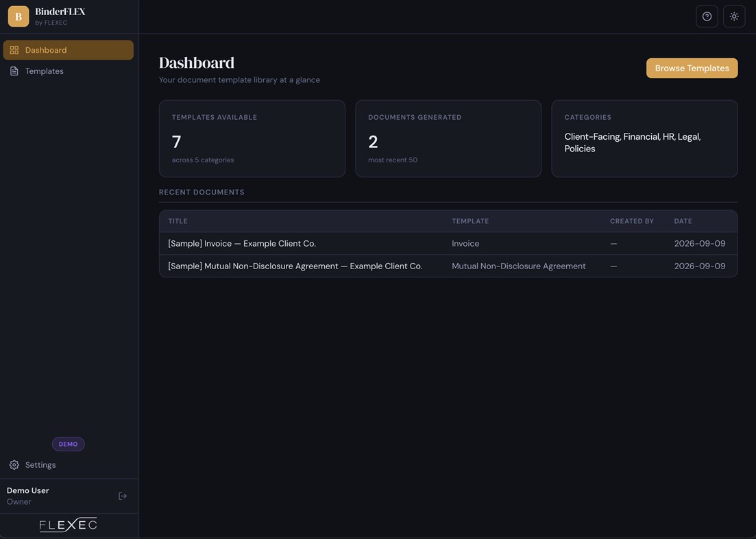756x539 pixels.
Task: Click the "Mutual Non-Disclosure Agreement" template cell
Action: point(518,266)
